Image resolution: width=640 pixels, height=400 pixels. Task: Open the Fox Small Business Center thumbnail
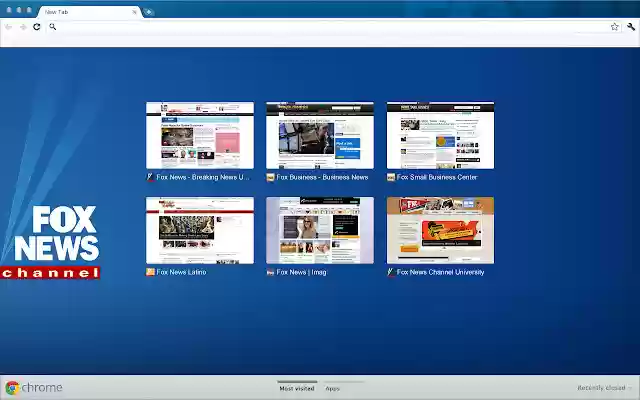coord(440,136)
